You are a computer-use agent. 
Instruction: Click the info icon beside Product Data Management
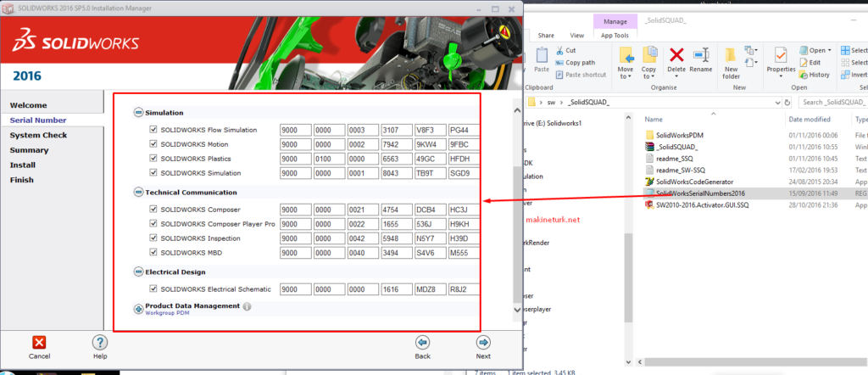click(247, 306)
